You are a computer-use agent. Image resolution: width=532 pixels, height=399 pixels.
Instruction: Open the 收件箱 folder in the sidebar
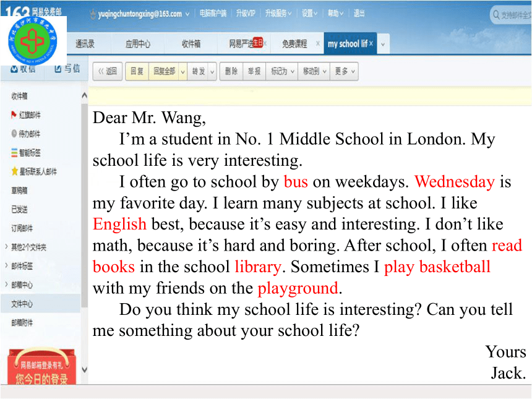coord(19,97)
